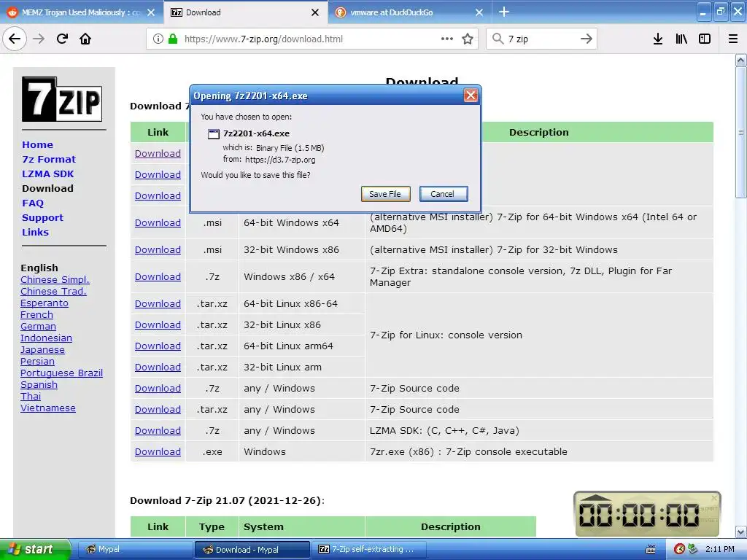Switch to vmware at DuckDuckGo tab

(410, 12)
